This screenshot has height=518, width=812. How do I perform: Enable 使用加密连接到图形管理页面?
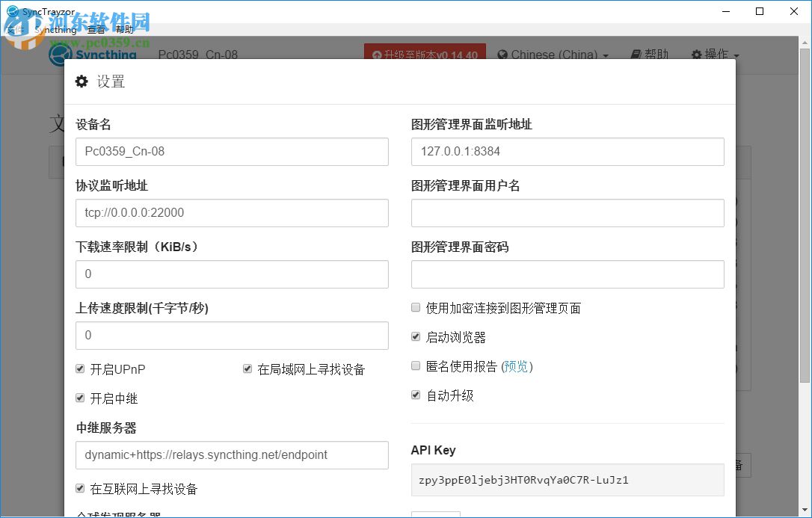point(415,307)
